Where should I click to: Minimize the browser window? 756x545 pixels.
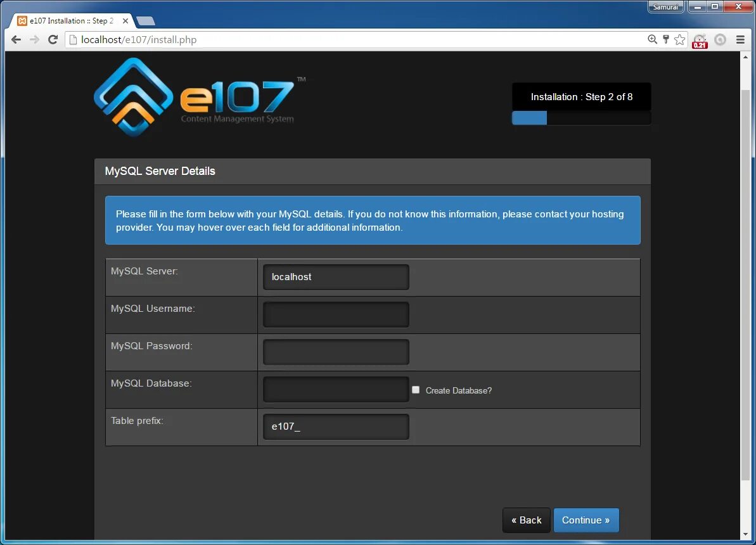(697, 7)
